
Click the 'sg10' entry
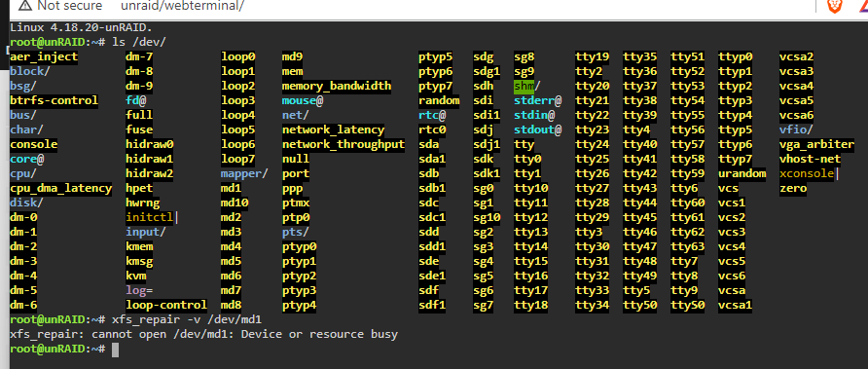pyautogui.click(x=487, y=217)
